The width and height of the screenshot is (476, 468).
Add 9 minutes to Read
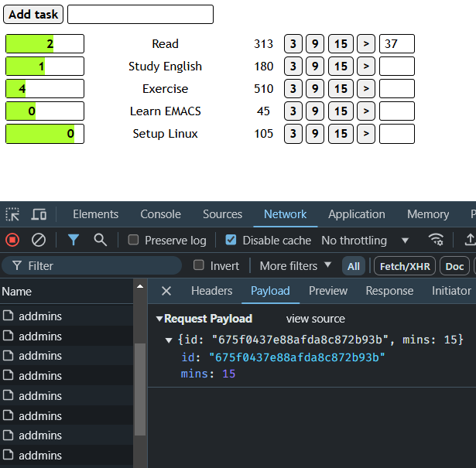click(315, 43)
